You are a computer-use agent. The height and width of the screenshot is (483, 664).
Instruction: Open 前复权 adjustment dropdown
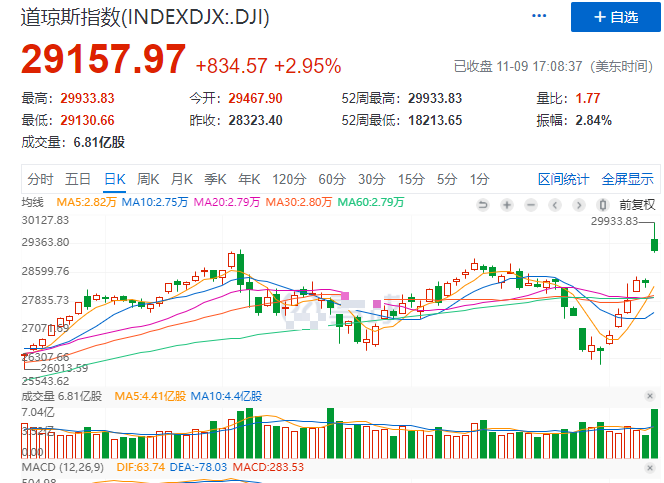(637, 205)
